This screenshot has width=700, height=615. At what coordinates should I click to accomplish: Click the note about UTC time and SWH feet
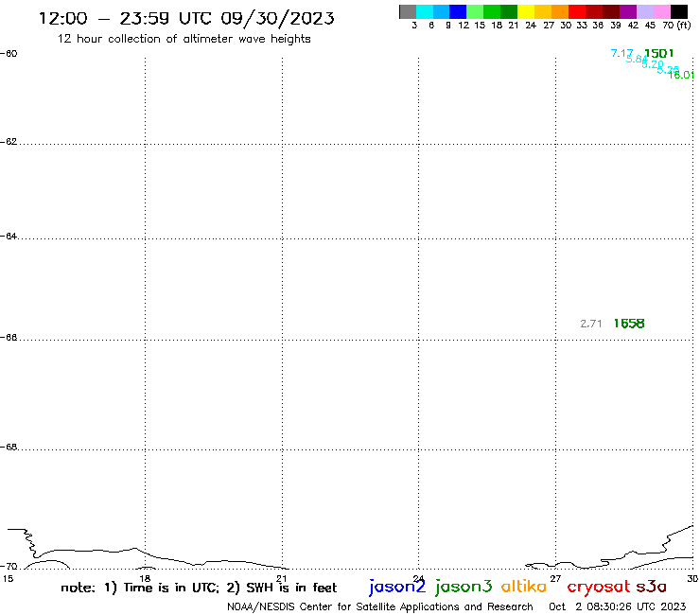199,588
